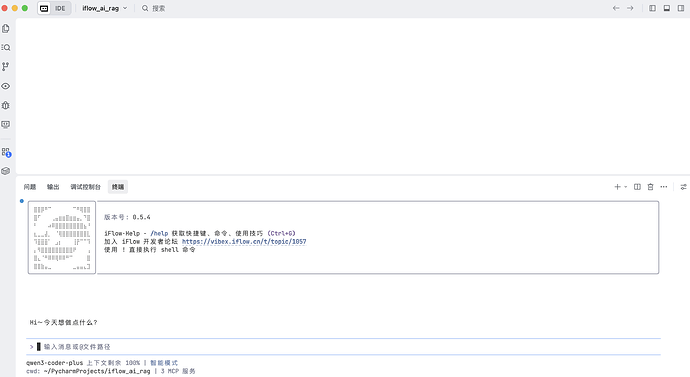Open the debug bug sidebar icon
Image resolution: width=690 pixels, height=377 pixels.
point(6,105)
